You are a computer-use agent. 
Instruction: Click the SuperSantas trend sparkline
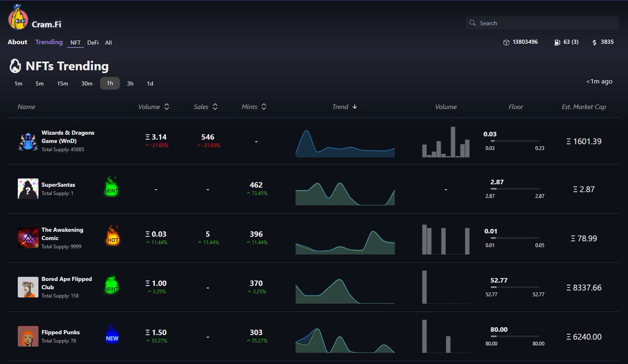coord(345,194)
